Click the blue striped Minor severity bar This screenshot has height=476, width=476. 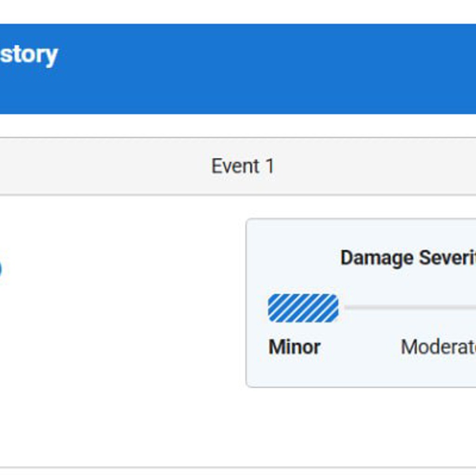(x=303, y=308)
